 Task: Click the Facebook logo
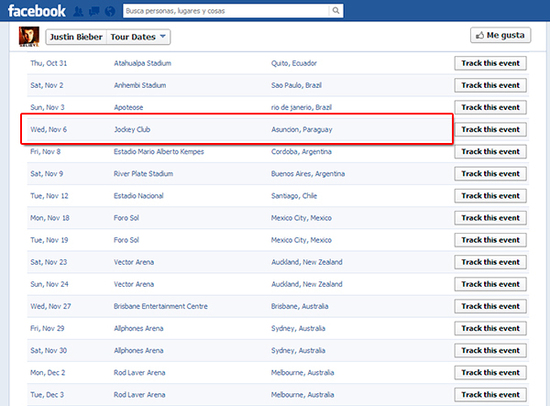coord(36,11)
